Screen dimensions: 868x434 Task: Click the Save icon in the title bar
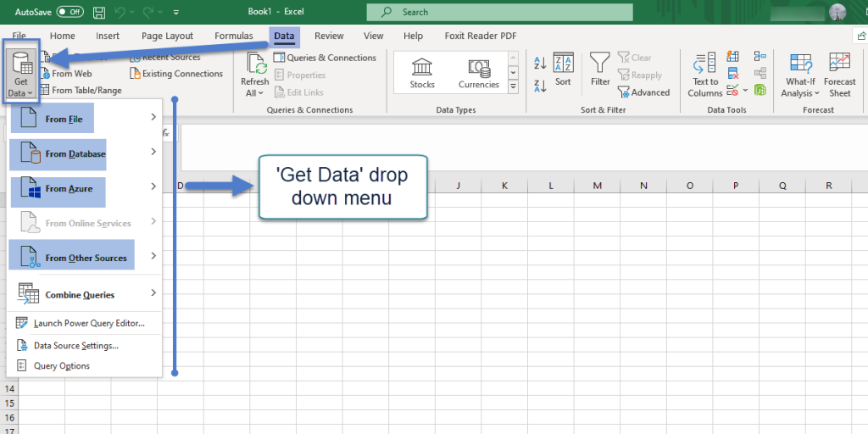[99, 12]
